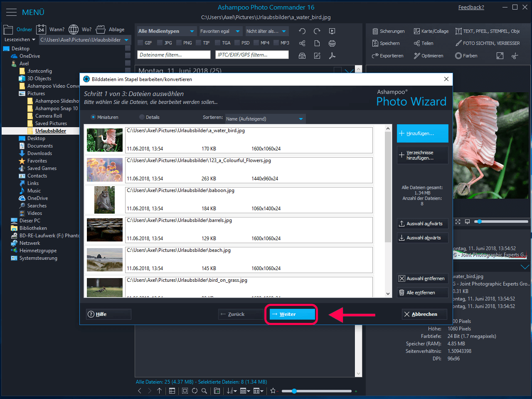Click the magnifier search icon at bottom
The image size is (532, 399).
pyautogui.click(x=204, y=391)
